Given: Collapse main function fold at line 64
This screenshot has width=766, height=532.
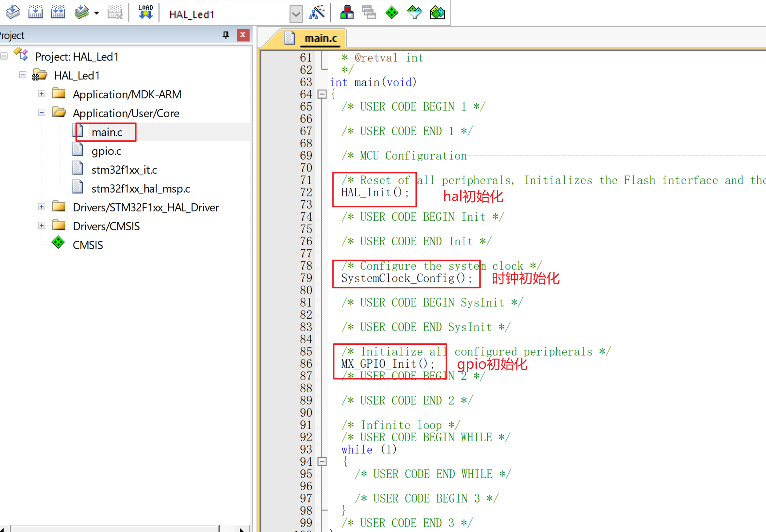Looking at the screenshot, I should 322,94.
